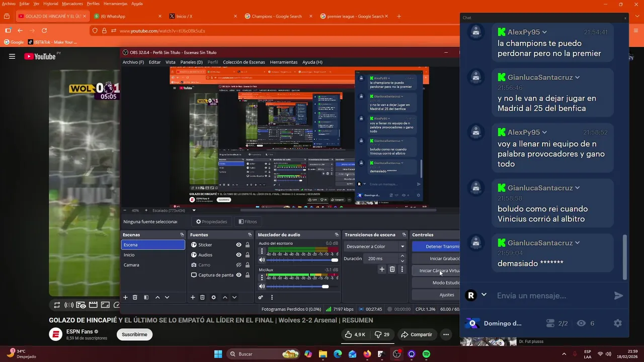Open Mic/Aux three-dot options menu
644x362 pixels.
[x=262, y=278]
